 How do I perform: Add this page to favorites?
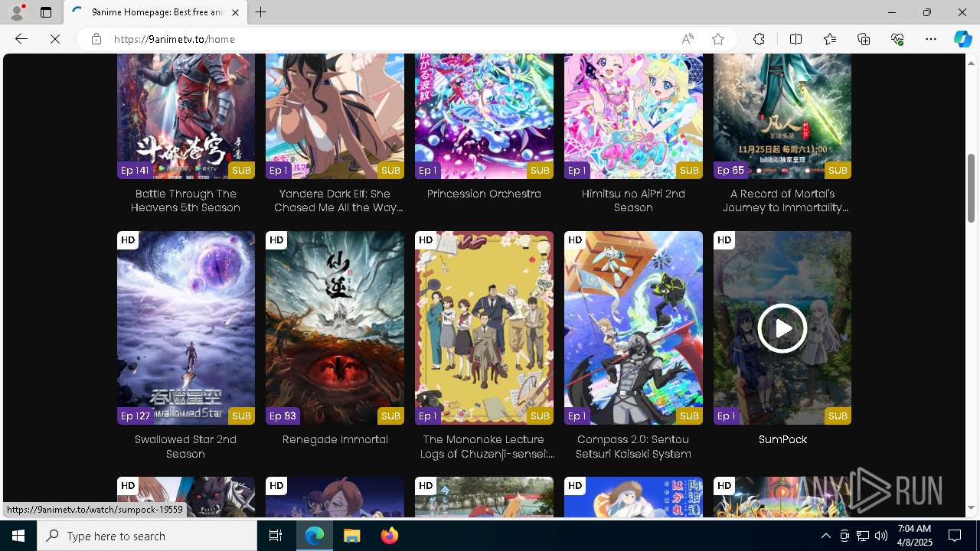pos(718,39)
